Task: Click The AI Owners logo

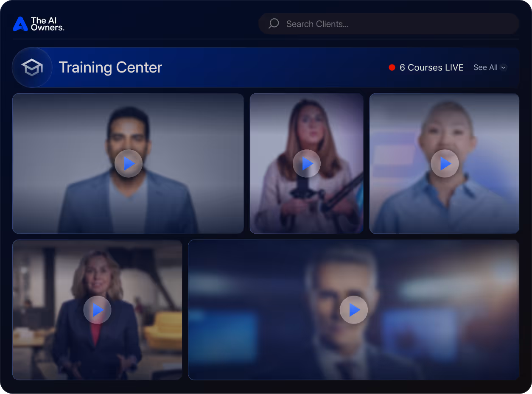Action: click(38, 24)
